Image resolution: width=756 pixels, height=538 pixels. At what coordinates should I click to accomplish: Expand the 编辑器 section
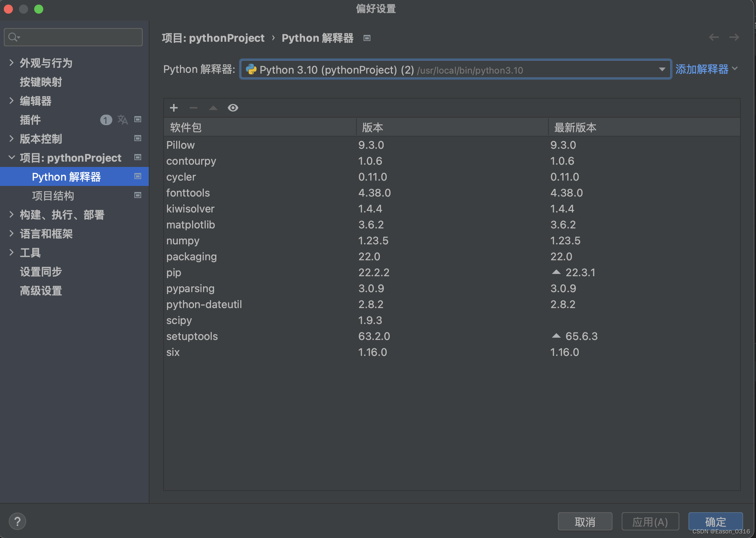(11, 101)
